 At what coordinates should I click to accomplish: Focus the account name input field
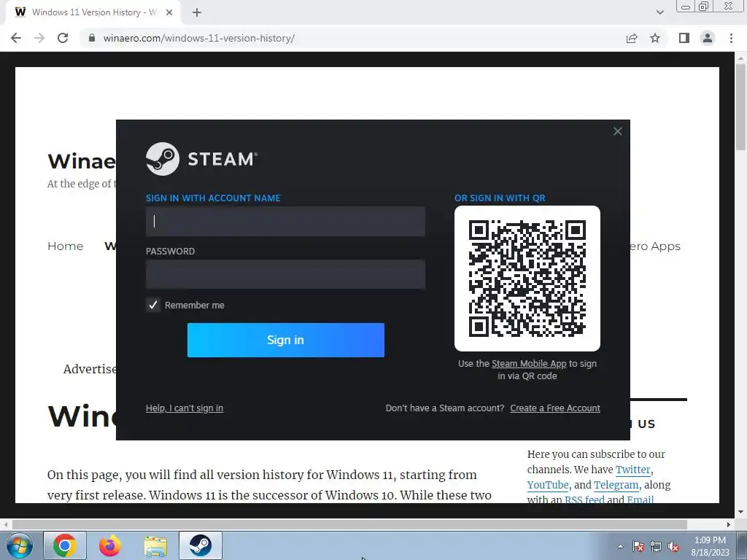[x=285, y=222]
